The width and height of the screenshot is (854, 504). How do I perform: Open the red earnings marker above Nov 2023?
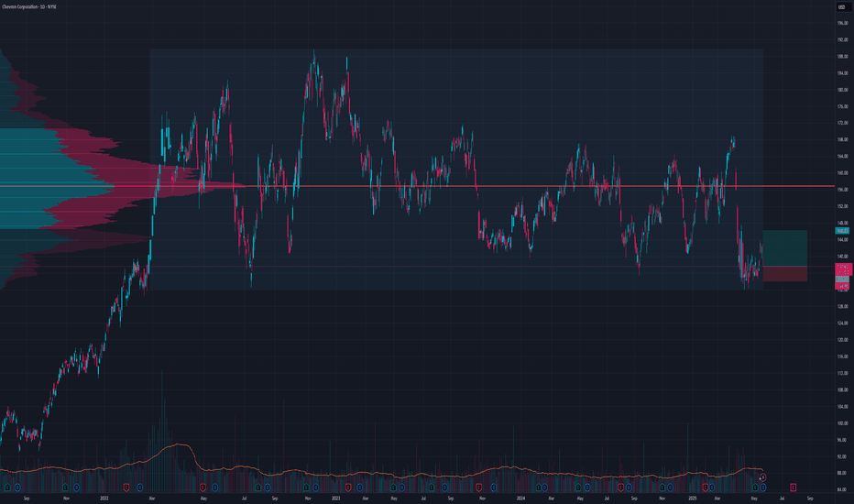click(x=478, y=488)
